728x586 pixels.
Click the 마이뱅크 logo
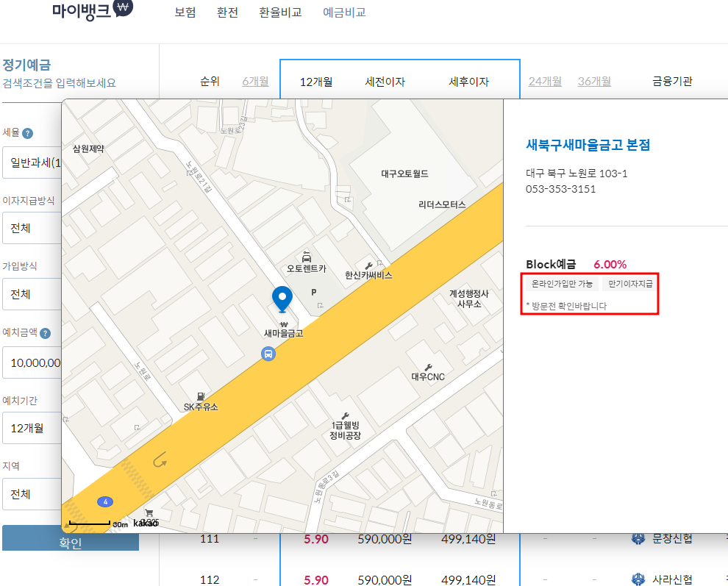coord(92,10)
